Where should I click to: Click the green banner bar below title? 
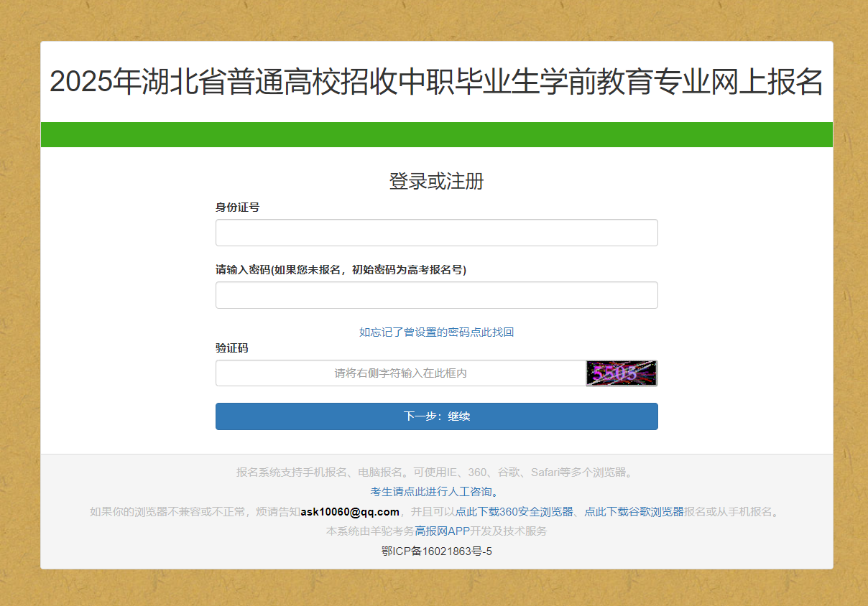(x=436, y=134)
